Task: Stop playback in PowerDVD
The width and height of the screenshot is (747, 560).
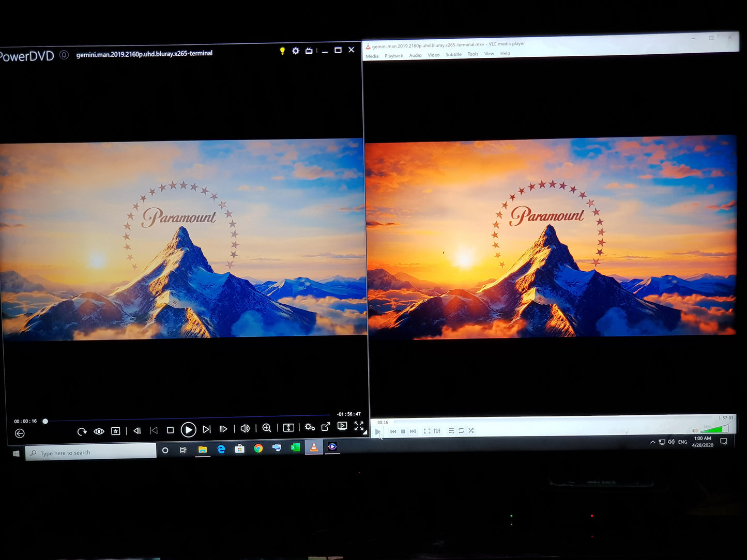Action: tap(170, 430)
